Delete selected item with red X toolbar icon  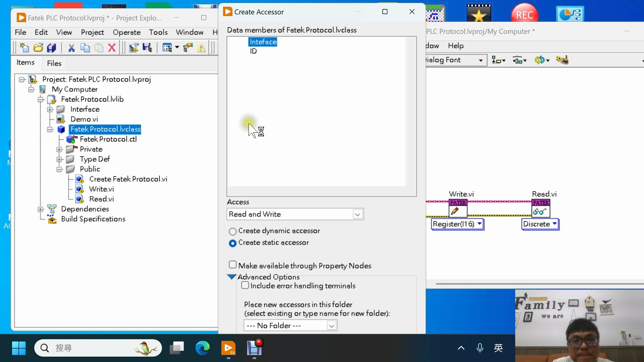pos(112,47)
